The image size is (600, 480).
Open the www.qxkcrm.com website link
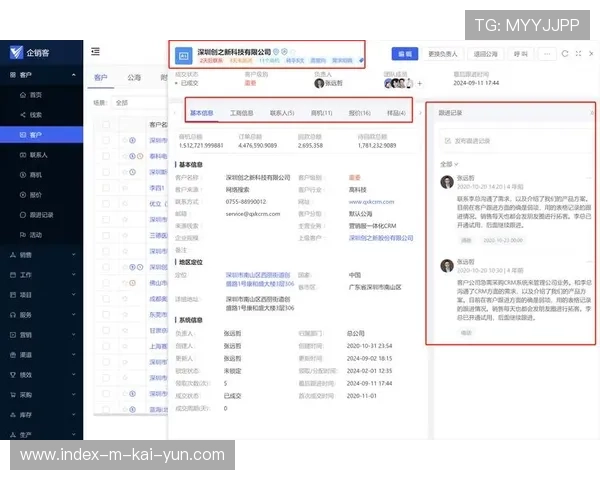[371, 202]
